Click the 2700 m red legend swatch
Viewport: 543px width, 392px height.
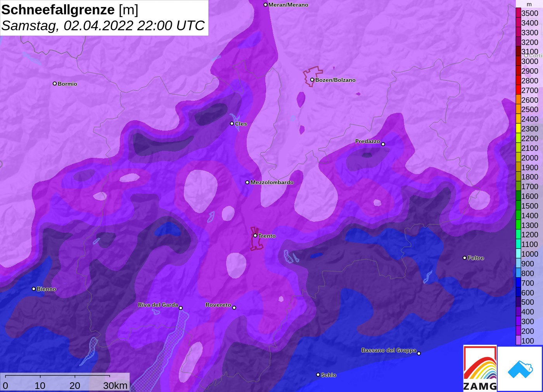pyautogui.click(x=518, y=90)
